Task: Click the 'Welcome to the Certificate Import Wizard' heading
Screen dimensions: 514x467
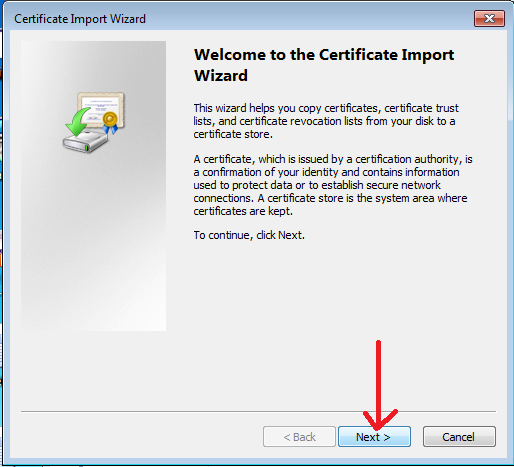Action: pos(324,65)
